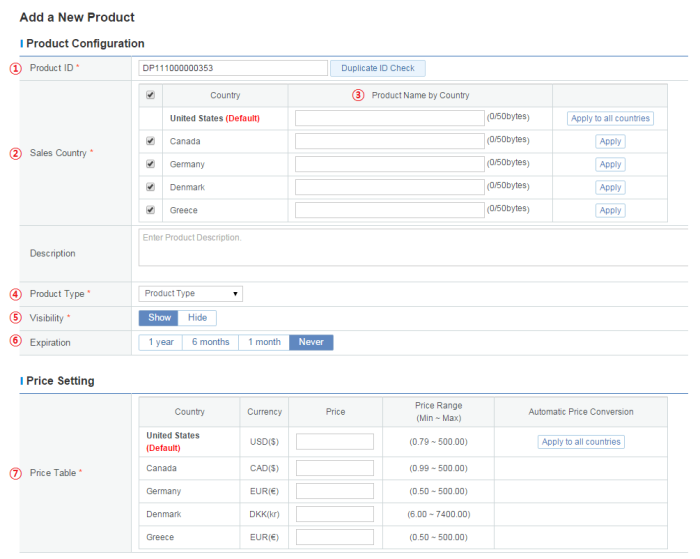Click Apply for Germany product name
The height and width of the screenshot is (559, 700).
610,164
